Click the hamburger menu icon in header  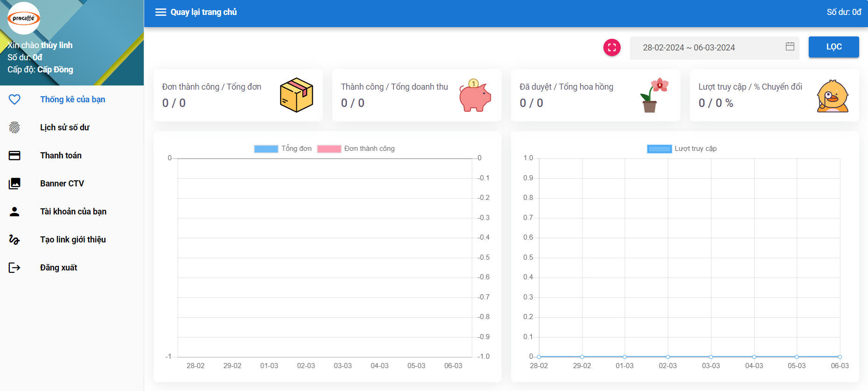pos(161,12)
